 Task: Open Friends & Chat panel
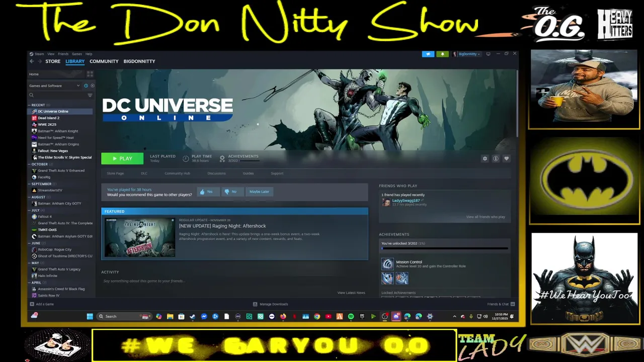pos(501,304)
